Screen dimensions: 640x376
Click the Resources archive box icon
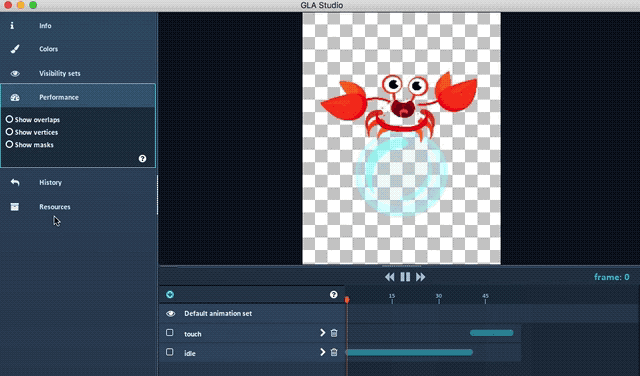pos(15,207)
